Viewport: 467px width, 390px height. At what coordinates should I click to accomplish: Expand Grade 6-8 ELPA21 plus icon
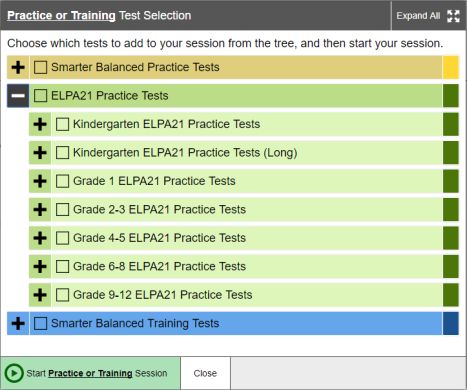tap(40, 267)
